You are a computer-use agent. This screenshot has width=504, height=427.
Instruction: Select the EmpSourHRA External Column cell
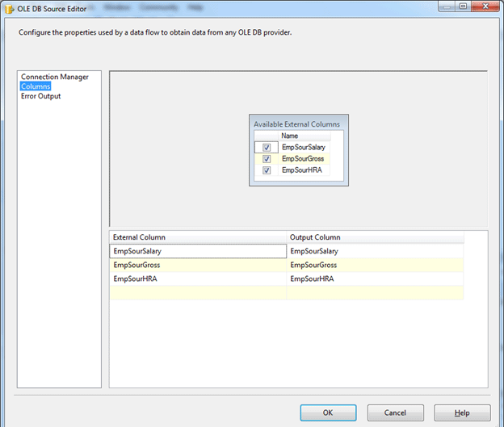coord(198,279)
